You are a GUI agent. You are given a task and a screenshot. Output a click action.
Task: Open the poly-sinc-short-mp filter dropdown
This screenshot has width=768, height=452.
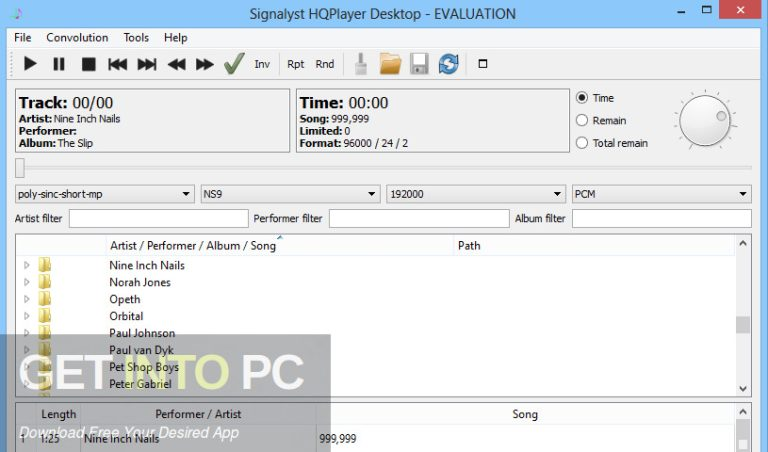click(104, 194)
